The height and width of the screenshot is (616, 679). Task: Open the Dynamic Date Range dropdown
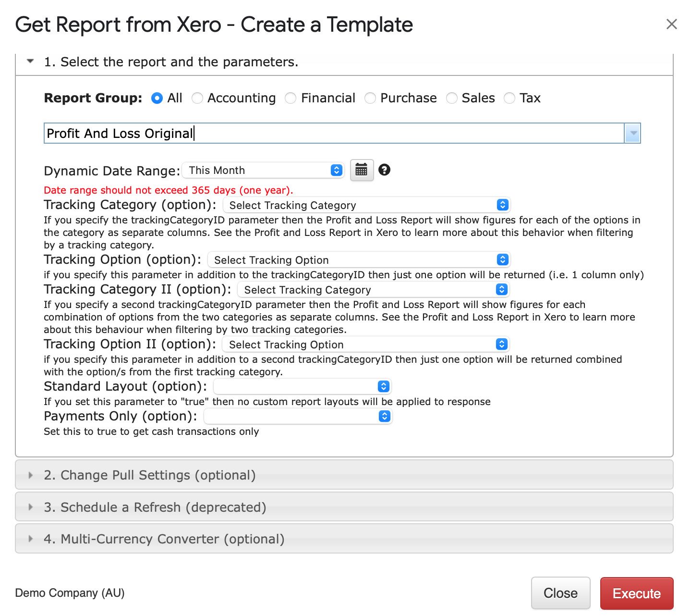pyautogui.click(x=263, y=170)
